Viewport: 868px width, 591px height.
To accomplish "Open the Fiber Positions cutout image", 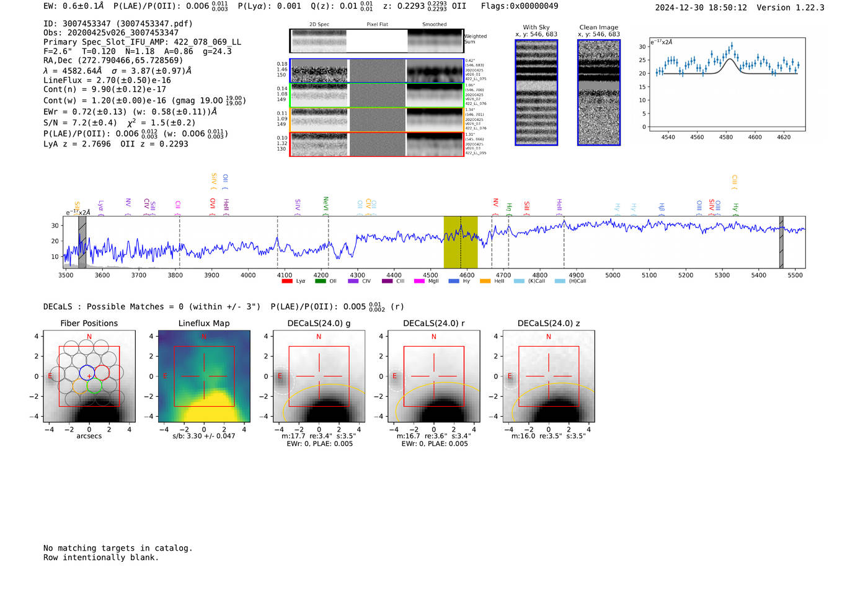I will pyautogui.click(x=89, y=376).
